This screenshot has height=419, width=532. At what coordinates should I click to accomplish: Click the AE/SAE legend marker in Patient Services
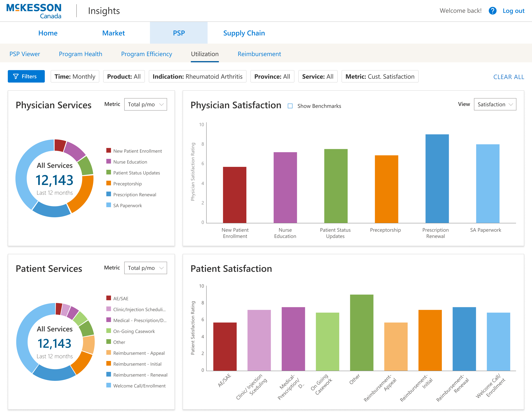pyautogui.click(x=108, y=298)
